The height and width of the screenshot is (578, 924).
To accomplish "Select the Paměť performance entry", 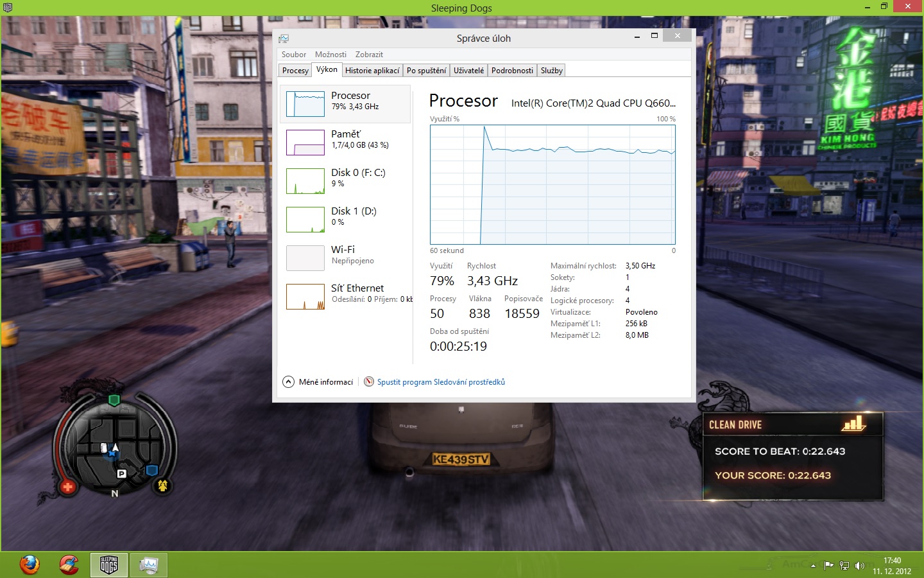I will click(345, 143).
